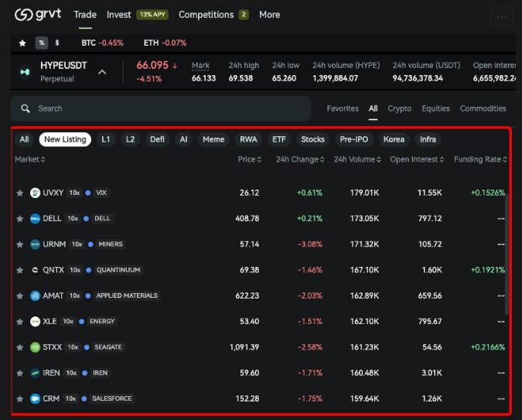Favorite the IREN market star

tap(20, 373)
